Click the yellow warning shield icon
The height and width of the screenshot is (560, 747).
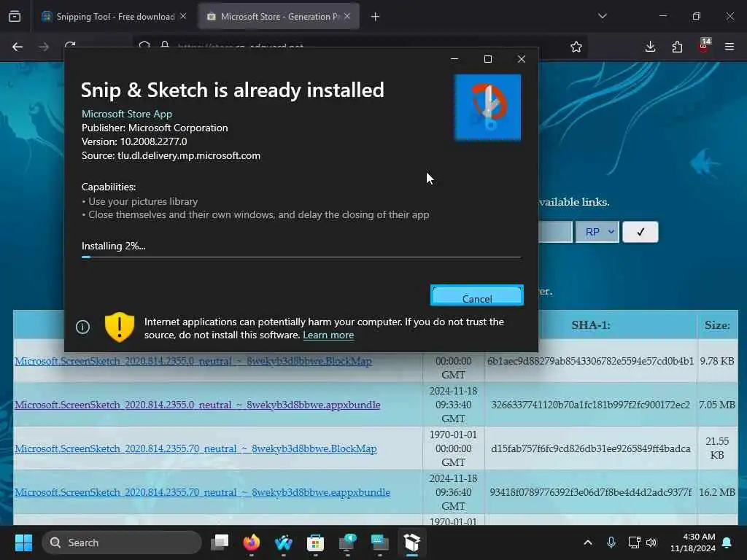coord(119,327)
